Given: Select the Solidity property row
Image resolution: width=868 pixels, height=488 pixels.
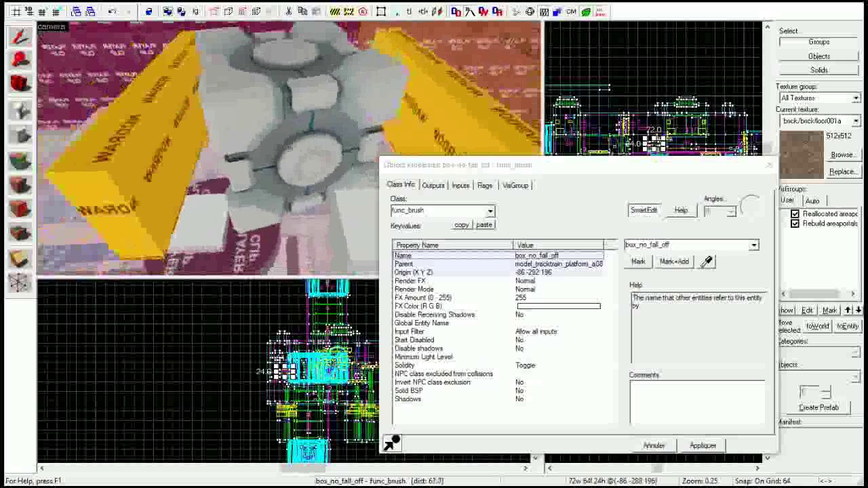Looking at the screenshot, I should [x=498, y=365].
